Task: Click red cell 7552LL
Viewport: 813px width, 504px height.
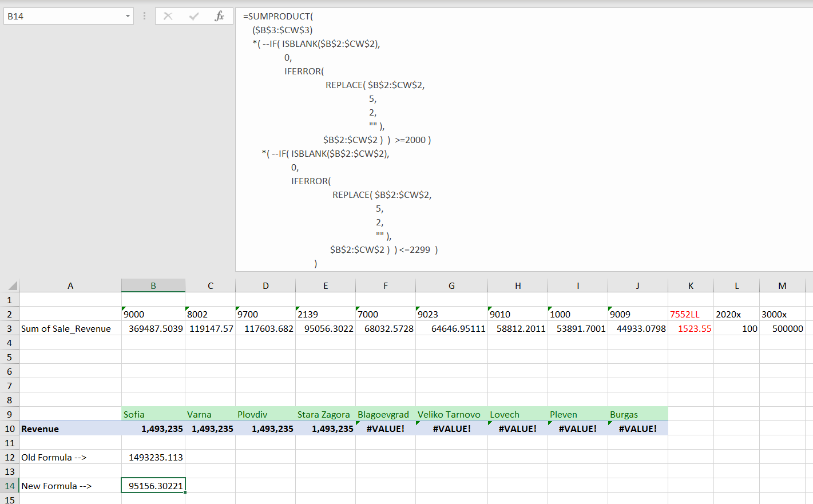Action: tap(691, 314)
